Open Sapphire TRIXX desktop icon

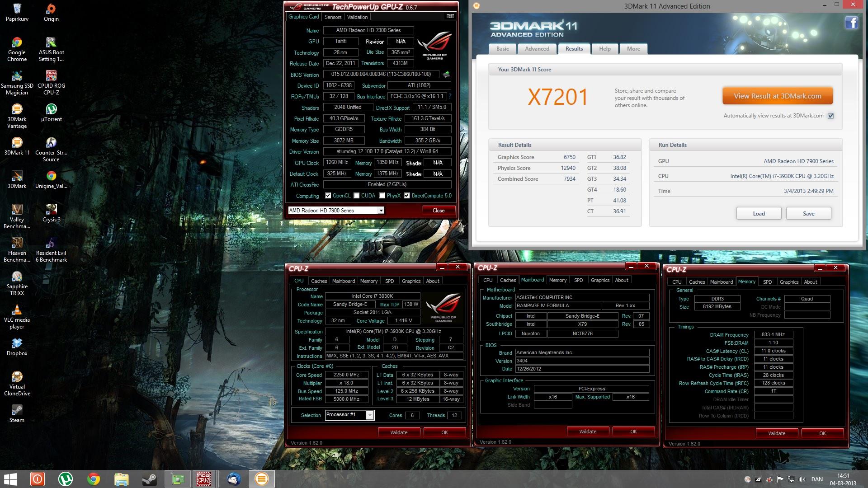click(17, 283)
